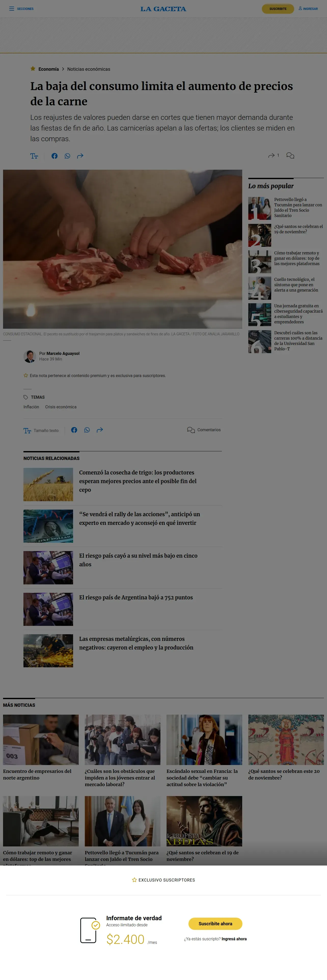Click popular thumbnail number 1
The image size is (327, 980).
point(260,208)
